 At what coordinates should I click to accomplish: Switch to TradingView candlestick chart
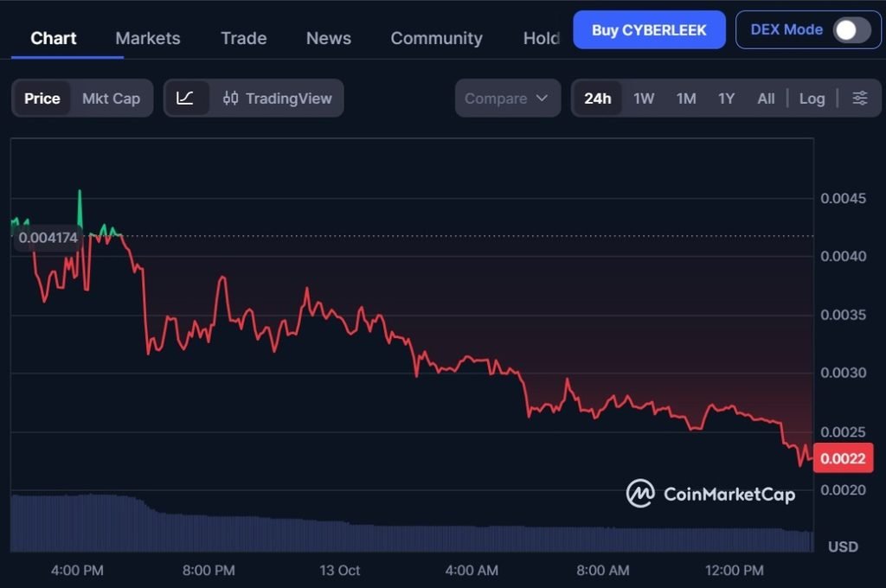click(278, 99)
